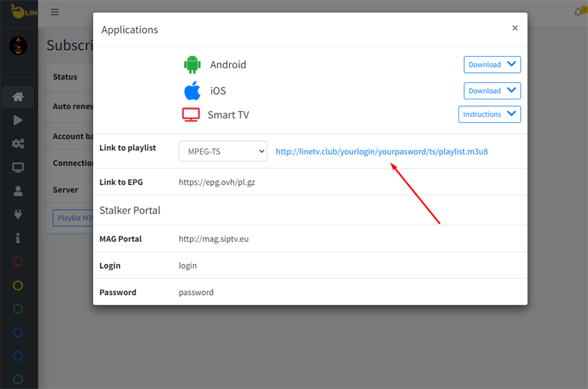Click the red circle sidebar icon
This screenshot has height=389, width=588.
pyautogui.click(x=18, y=261)
